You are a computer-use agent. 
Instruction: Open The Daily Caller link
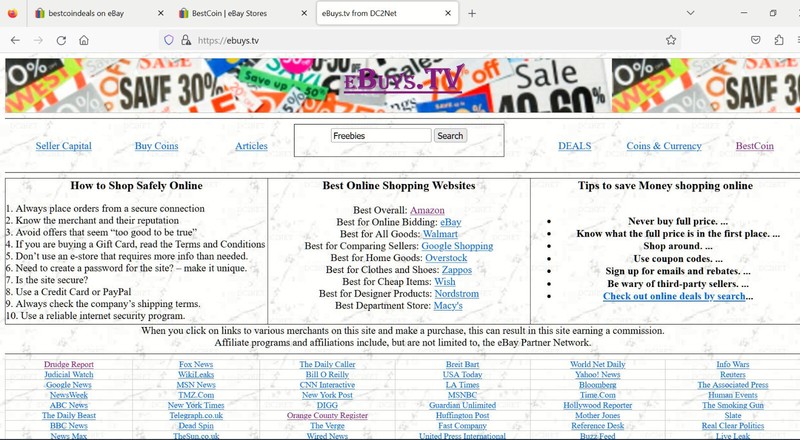[x=327, y=364]
